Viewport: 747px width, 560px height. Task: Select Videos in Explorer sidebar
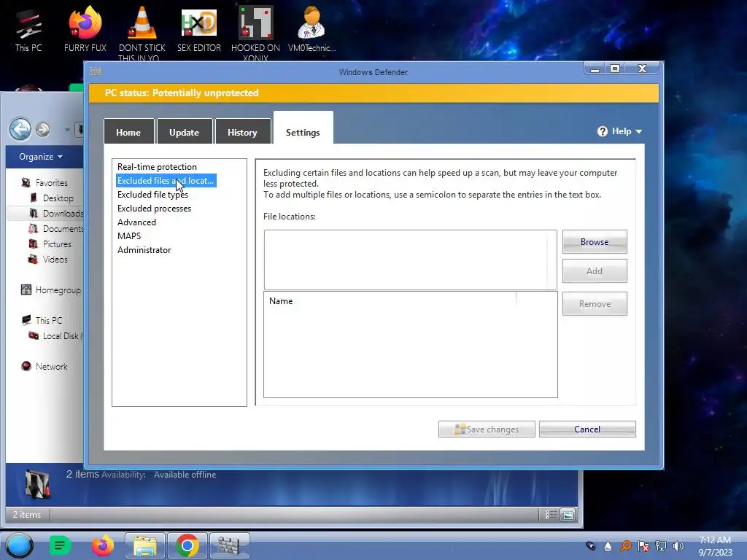[x=48, y=259]
